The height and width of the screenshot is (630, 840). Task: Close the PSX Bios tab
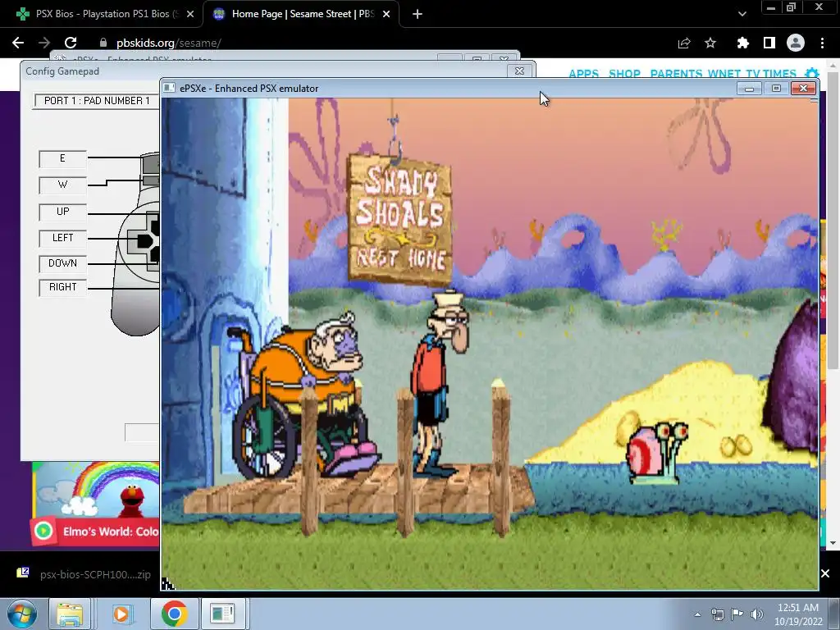click(x=190, y=14)
